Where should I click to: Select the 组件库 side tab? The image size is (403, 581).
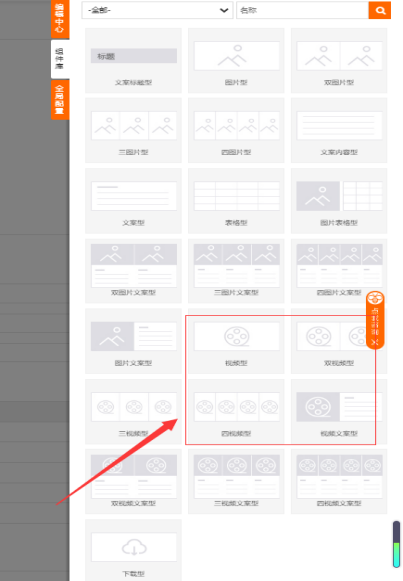click(x=60, y=59)
